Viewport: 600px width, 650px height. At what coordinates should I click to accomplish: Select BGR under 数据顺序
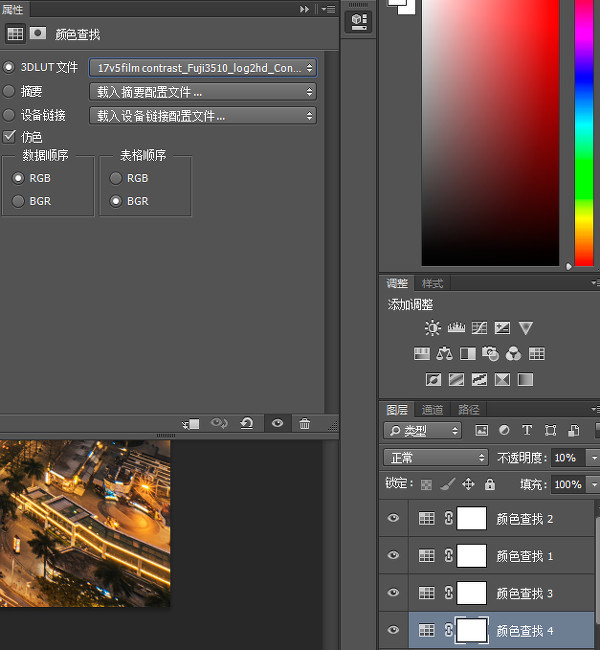tap(18, 201)
